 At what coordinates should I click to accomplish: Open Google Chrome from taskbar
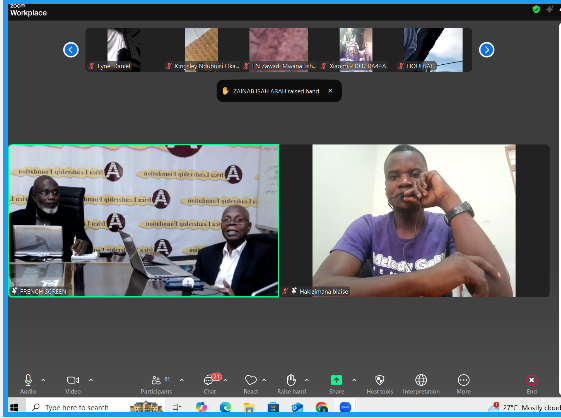pos(321,407)
